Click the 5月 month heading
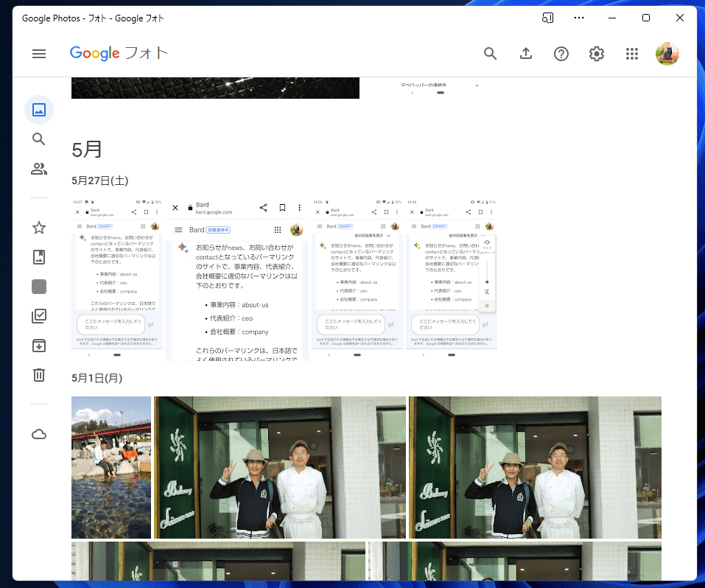This screenshot has height=588, width=705. tap(87, 150)
